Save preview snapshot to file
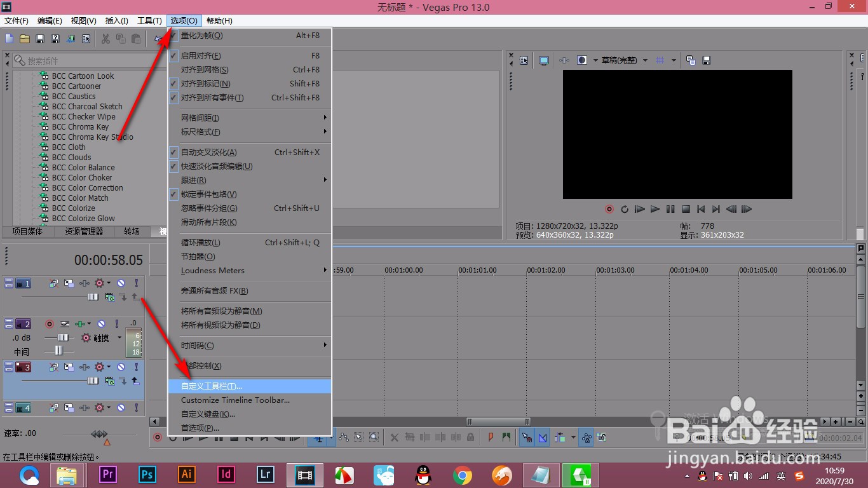Viewport: 868px width, 488px height. pos(706,60)
